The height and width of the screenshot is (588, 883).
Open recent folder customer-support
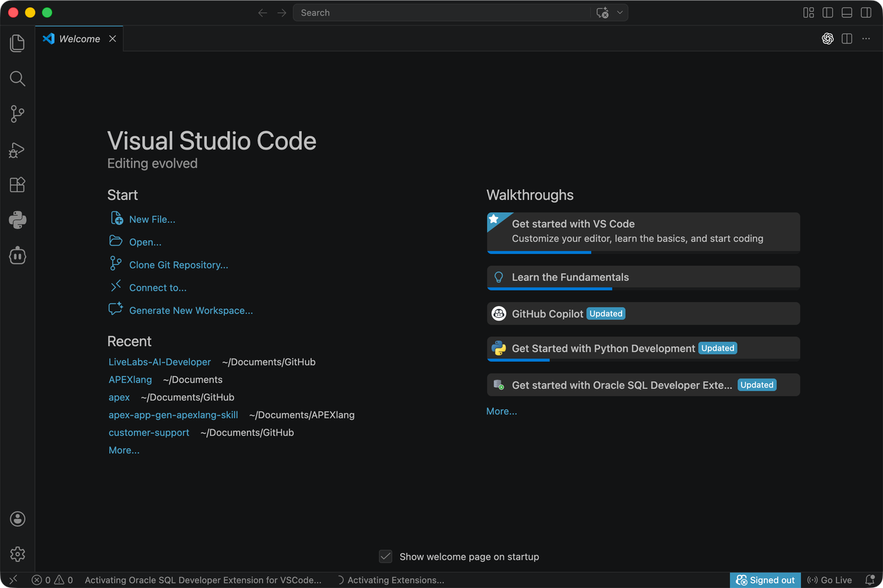(148, 433)
